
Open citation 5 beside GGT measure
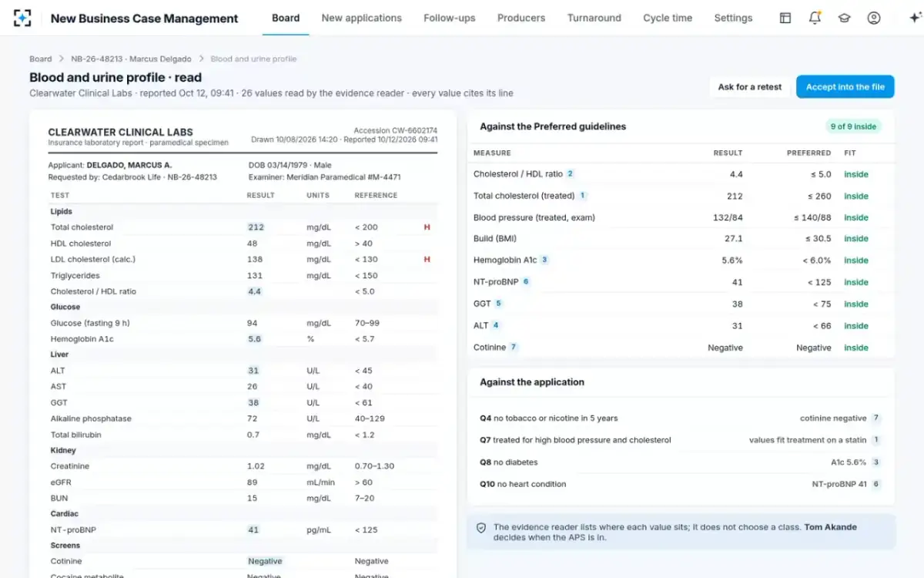point(498,304)
